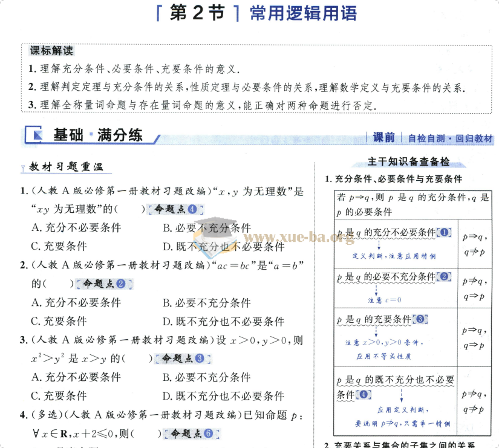Click annotation 要说明 p⇏q, 只需举一特例

point(403,424)
